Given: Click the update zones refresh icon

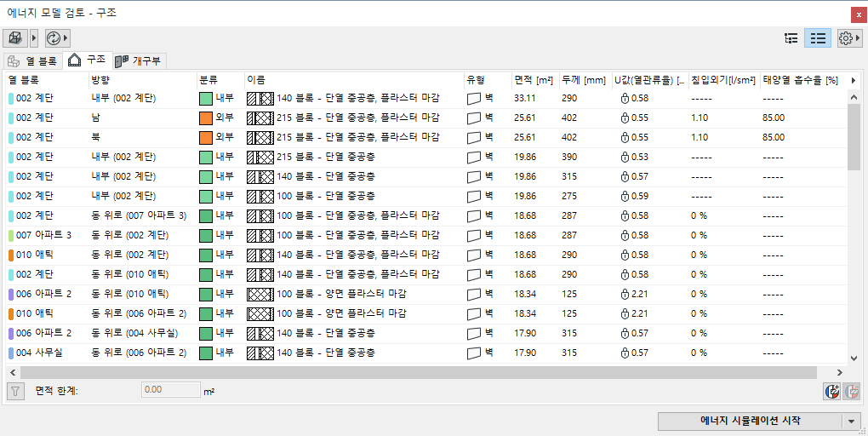Looking at the screenshot, I should tap(53, 38).
